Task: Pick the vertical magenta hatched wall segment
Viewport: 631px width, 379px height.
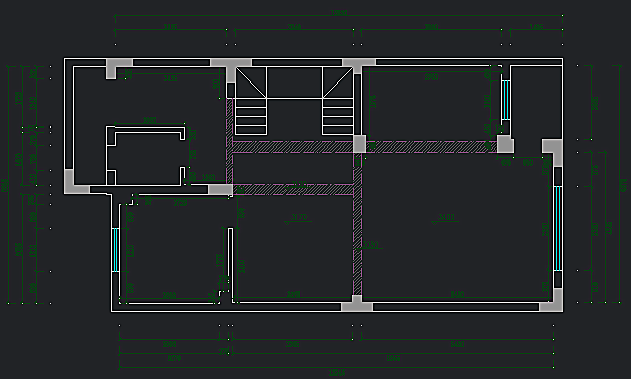Action: [x=357, y=224]
